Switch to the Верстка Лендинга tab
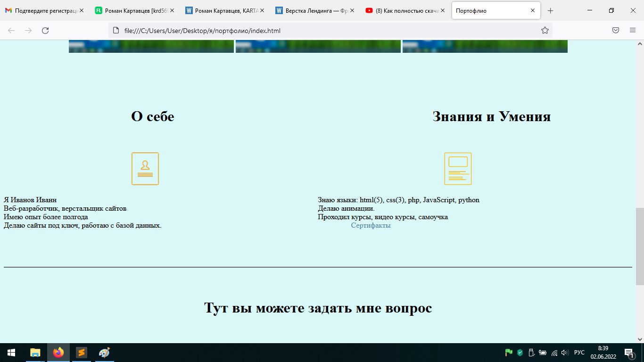The height and width of the screenshot is (362, 644). click(315, 10)
